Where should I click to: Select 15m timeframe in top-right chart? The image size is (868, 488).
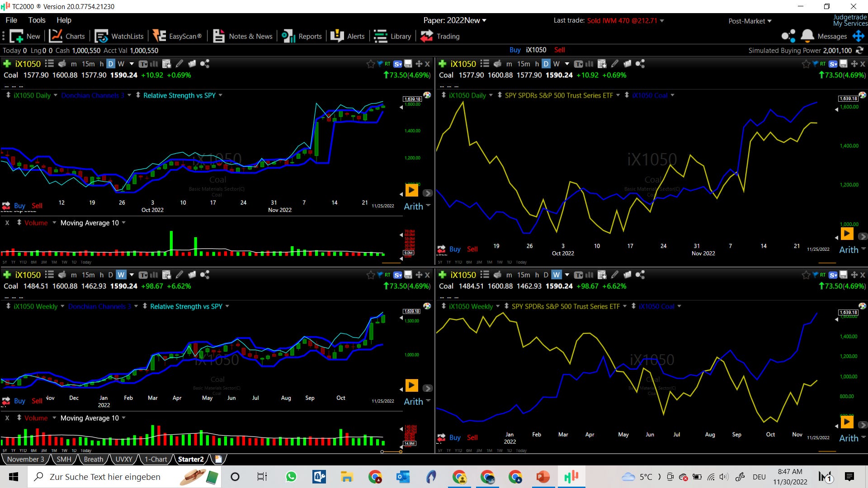pos(524,64)
